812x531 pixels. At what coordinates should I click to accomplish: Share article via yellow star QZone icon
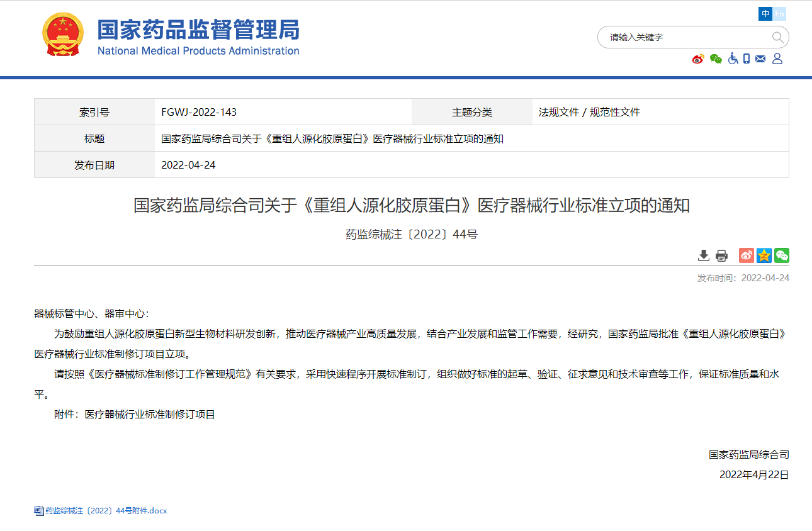tap(764, 255)
